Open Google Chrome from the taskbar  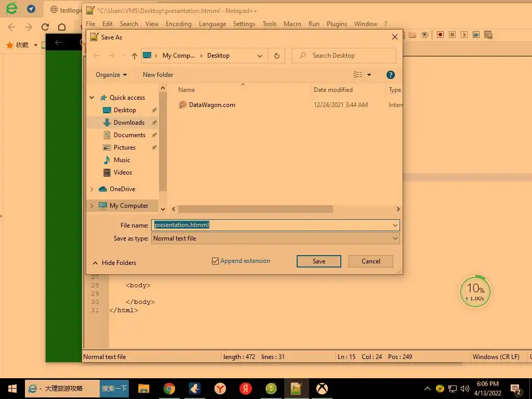[x=169, y=389]
